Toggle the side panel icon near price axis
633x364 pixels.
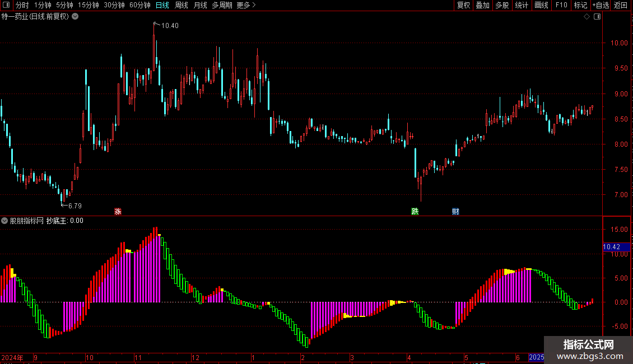click(597, 17)
